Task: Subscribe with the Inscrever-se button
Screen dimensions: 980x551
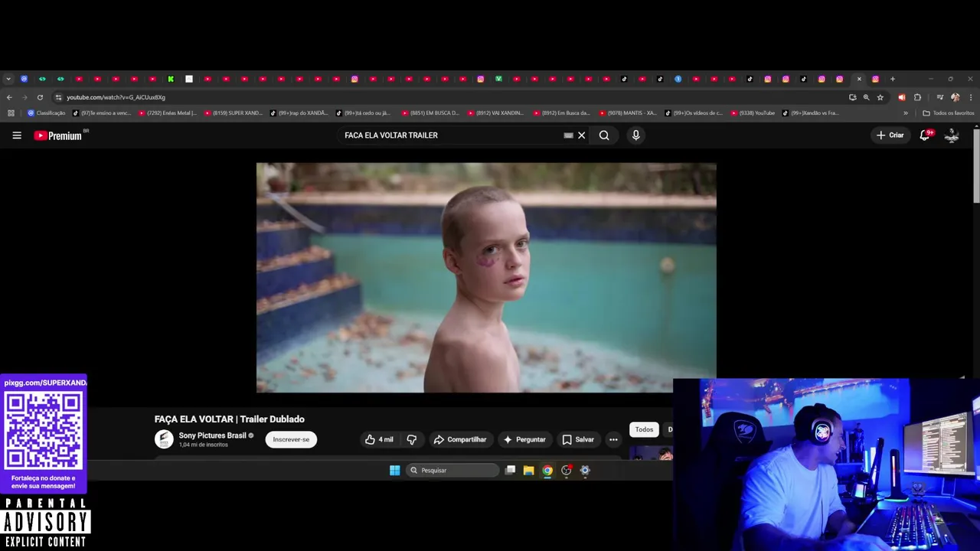Action: point(291,439)
